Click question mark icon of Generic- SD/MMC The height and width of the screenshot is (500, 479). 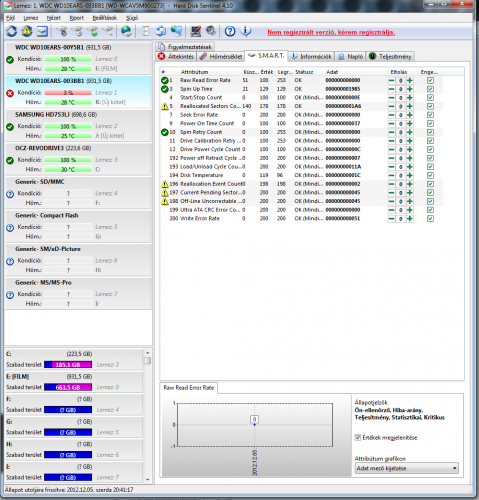click(x=10, y=194)
